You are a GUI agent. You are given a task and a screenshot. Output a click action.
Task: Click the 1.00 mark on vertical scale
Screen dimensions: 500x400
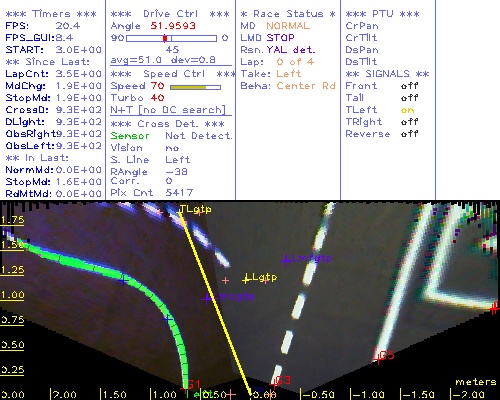pyautogui.click(x=12, y=295)
